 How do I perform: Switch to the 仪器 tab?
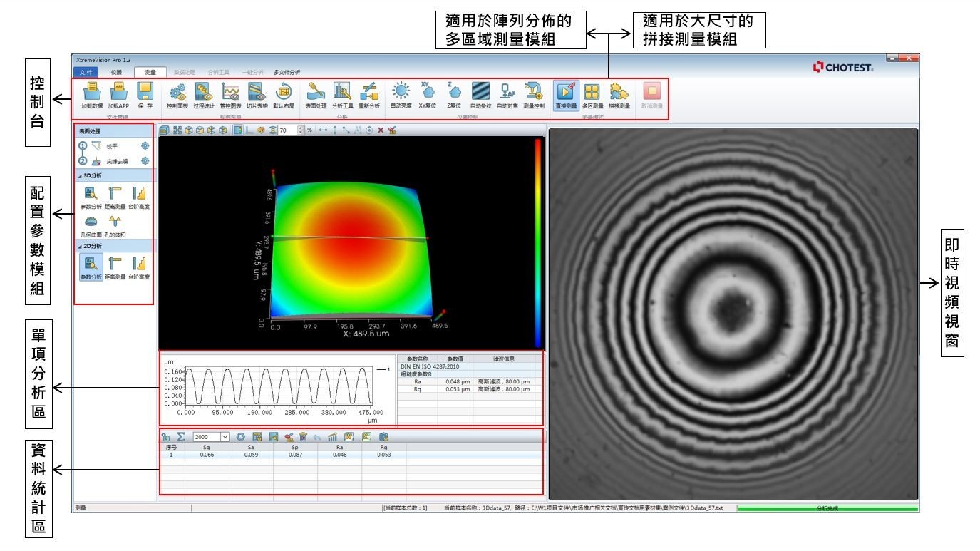click(x=116, y=72)
